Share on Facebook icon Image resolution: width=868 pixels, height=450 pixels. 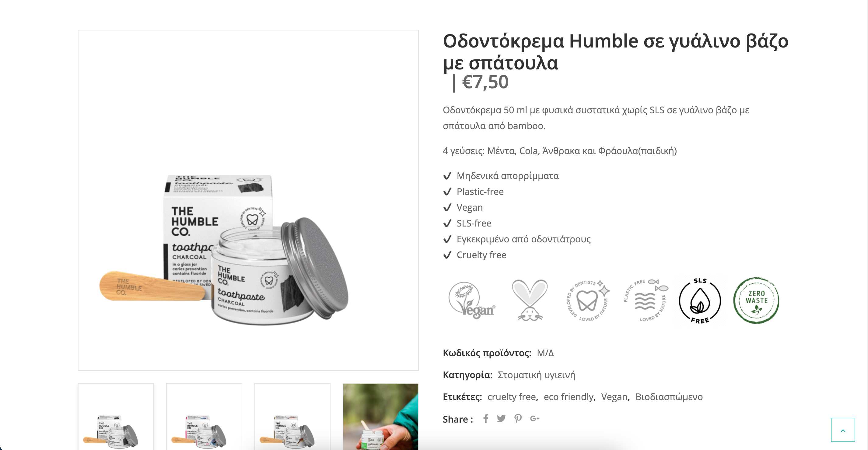(485, 419)
